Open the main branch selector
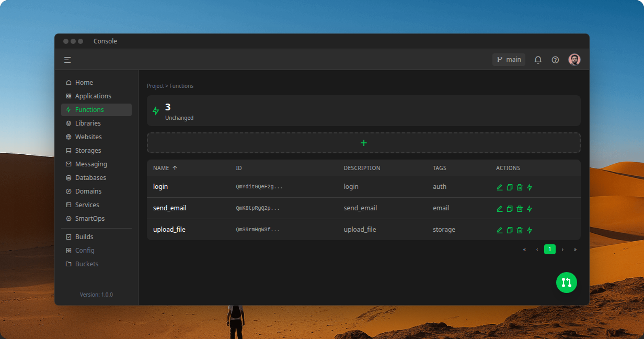The width and height of the screenshot is (644, 339). pyautogui.click(x=508, y=59)
